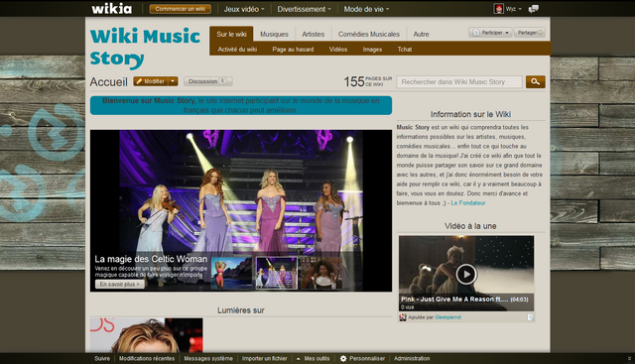Click the Information sur le Wiki heading

[x=470, y=114]
